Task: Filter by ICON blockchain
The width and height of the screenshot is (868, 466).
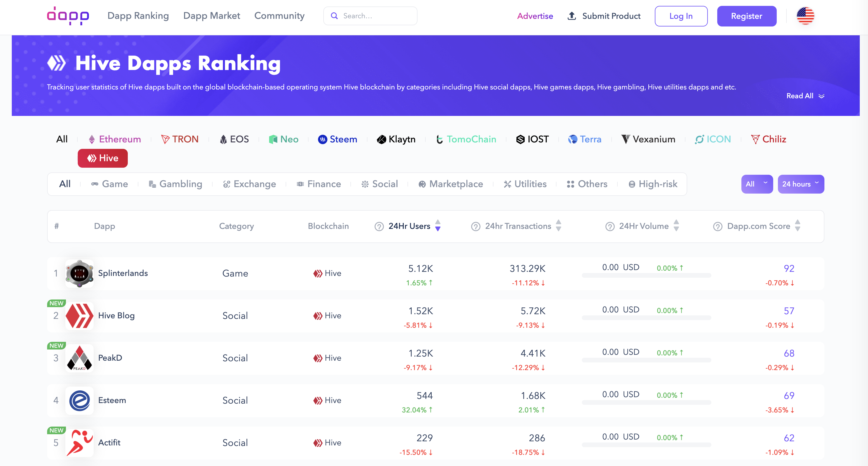Action: point(713,139)
